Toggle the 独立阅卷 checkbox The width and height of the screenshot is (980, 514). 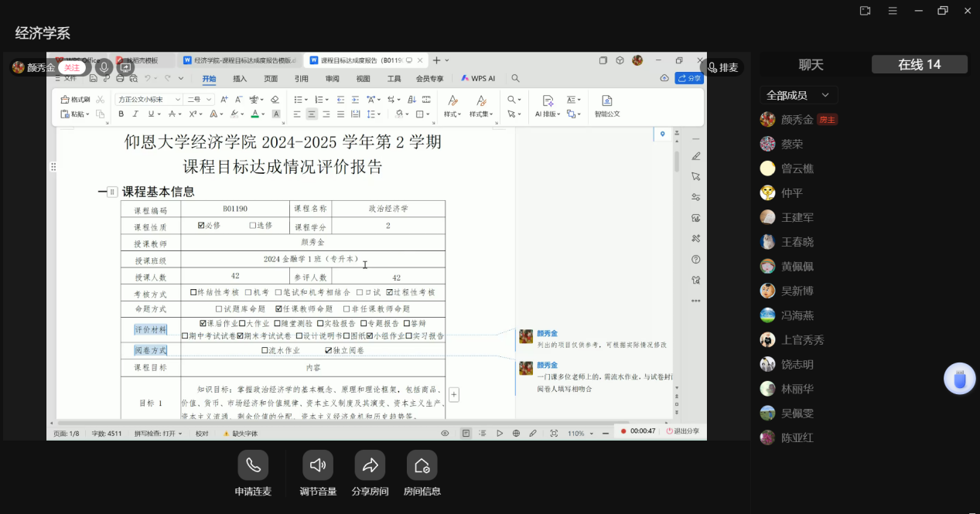tap(329, 350)
